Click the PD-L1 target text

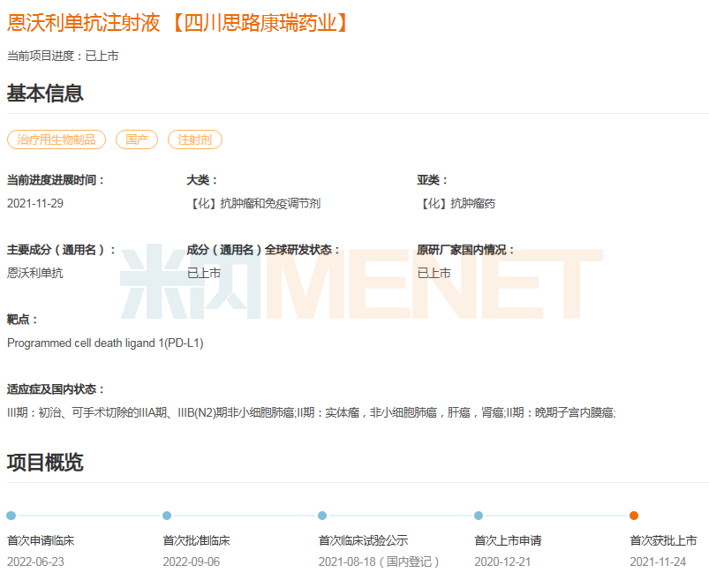(x=105, y=343)
